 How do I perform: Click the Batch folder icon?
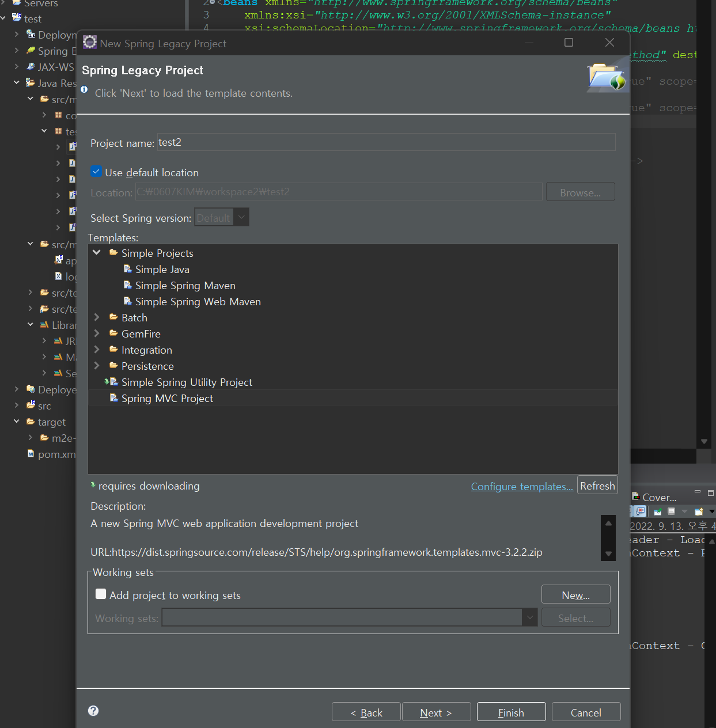click(x=114, y=317)
